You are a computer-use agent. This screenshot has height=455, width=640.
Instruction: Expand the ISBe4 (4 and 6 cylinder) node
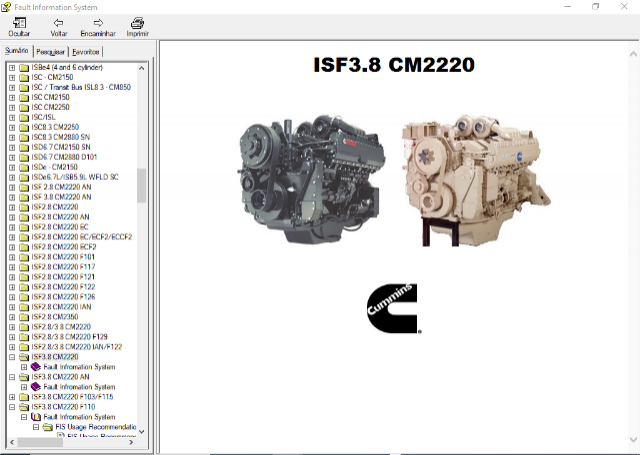click(12, 67)
